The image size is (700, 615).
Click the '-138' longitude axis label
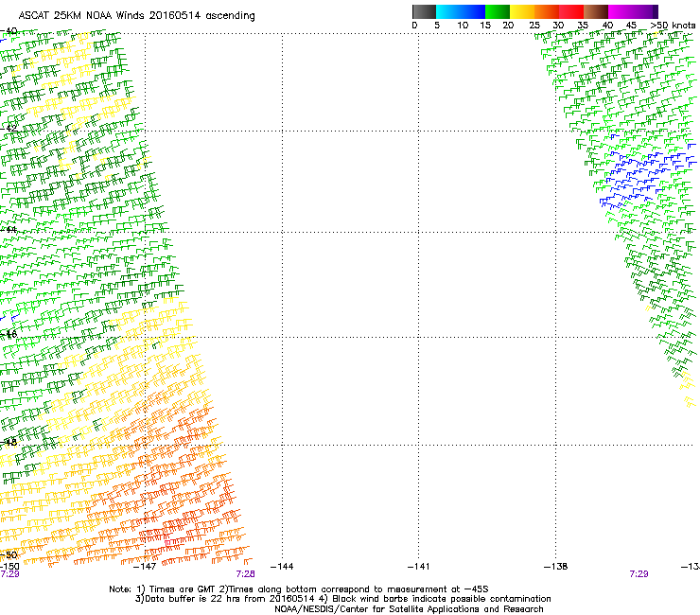click(556, 567)
